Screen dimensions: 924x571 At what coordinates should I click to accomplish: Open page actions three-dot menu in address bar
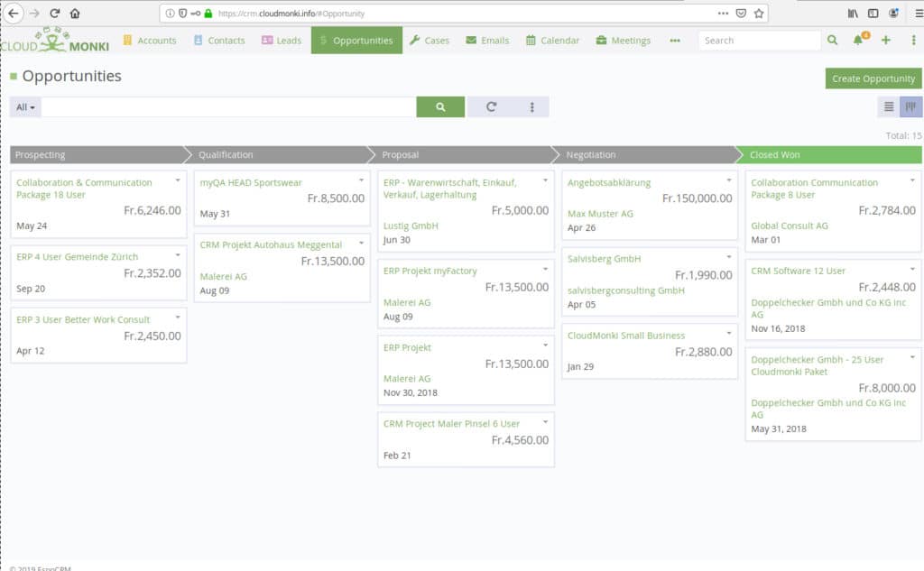[x=723, y=13]
